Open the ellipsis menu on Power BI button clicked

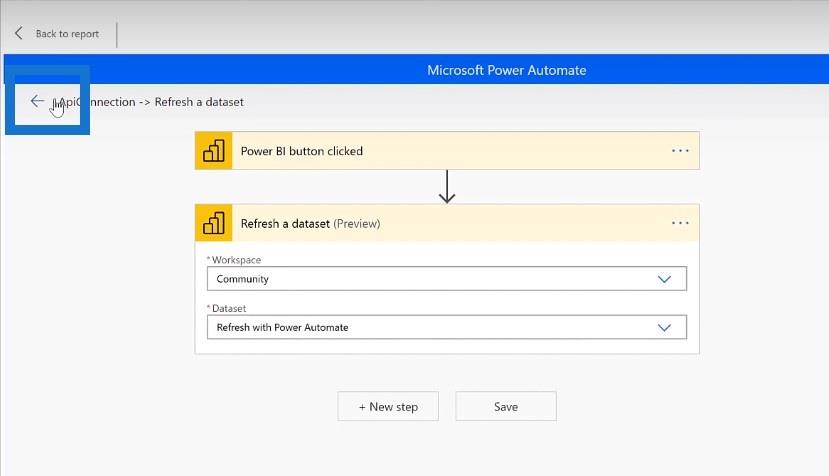coord(680,151)
